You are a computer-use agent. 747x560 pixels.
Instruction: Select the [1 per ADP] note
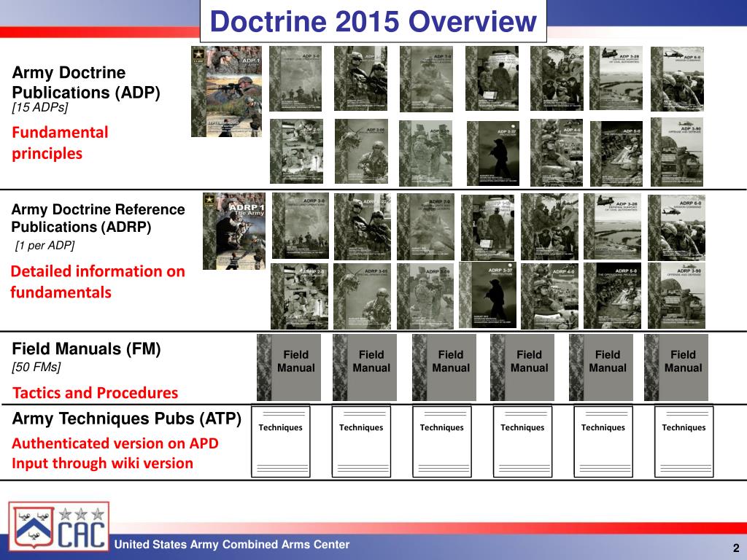tap(45, 246)
